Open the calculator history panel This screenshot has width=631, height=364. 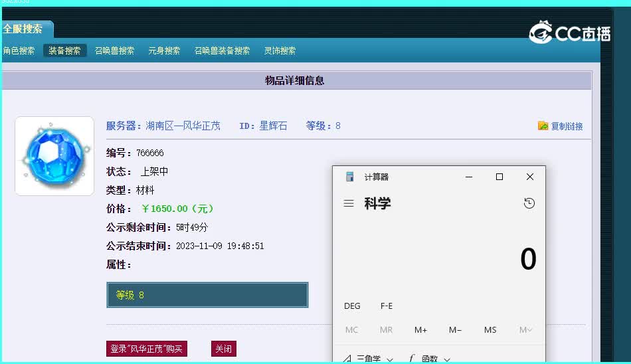point(529,204)
